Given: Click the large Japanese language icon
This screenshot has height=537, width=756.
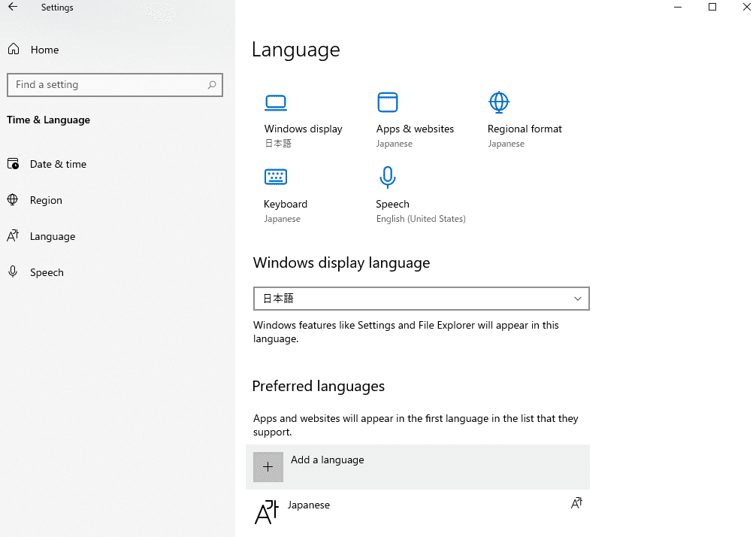Looking at the screenshot, I should click(267, 512).
